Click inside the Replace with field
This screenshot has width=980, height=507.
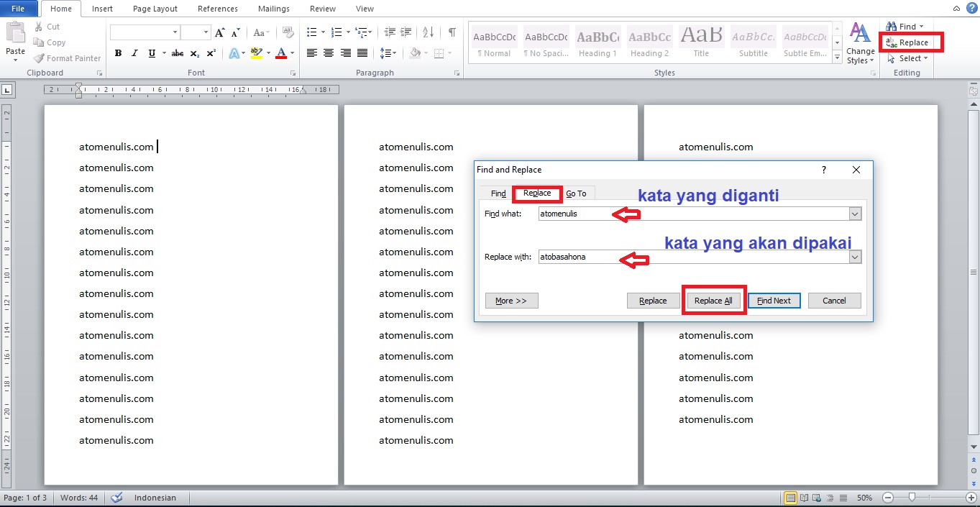(x=694, y=257)
